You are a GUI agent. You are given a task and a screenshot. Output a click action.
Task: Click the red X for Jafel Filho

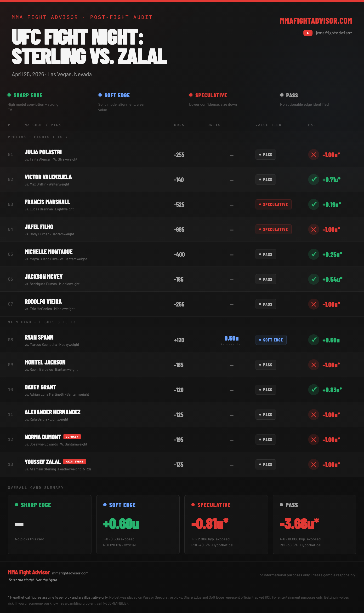pos(313,229)
